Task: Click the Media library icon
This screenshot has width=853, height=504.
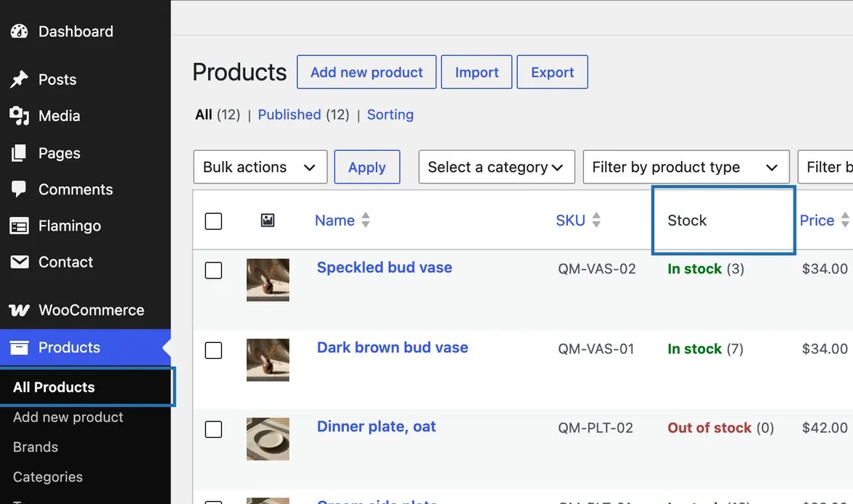Action: point(19,116)
